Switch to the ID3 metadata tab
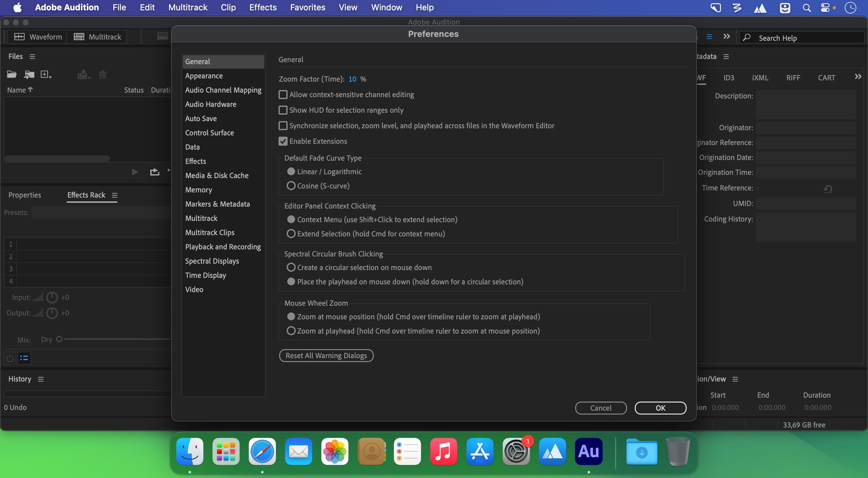The height and width of the screenshot is (478, 868). point(728,78)
